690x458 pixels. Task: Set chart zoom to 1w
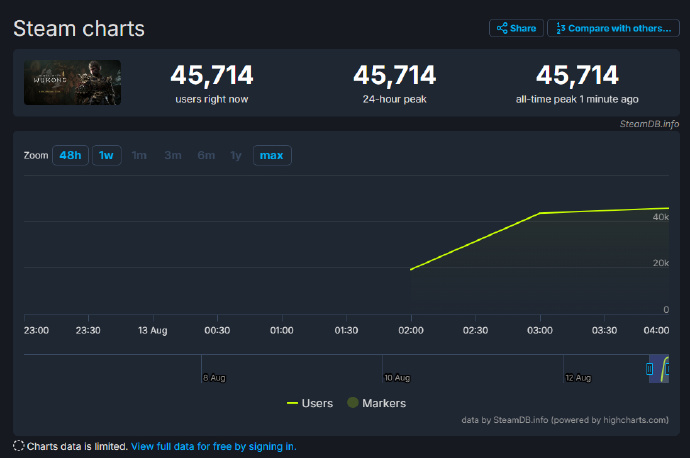click(x=106, y=155)
